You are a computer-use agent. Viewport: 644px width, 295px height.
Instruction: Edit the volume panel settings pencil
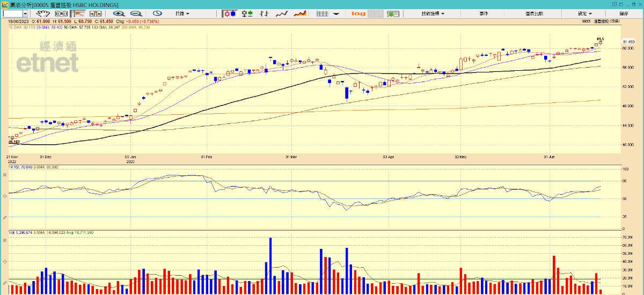tap(5, 282)
